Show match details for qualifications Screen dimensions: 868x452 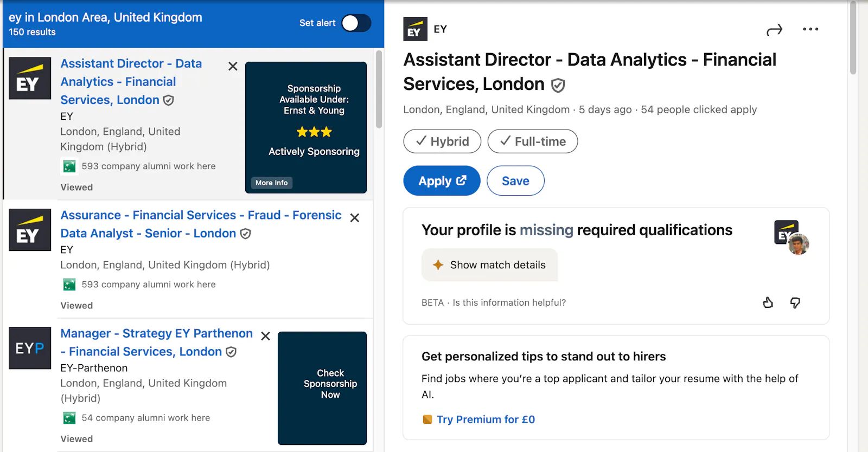point(490,265)
